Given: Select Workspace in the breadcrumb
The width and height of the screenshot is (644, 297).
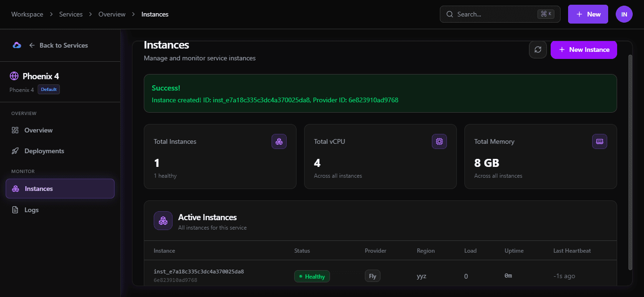Looking at the screenshot, I should (x=27, y=14).
